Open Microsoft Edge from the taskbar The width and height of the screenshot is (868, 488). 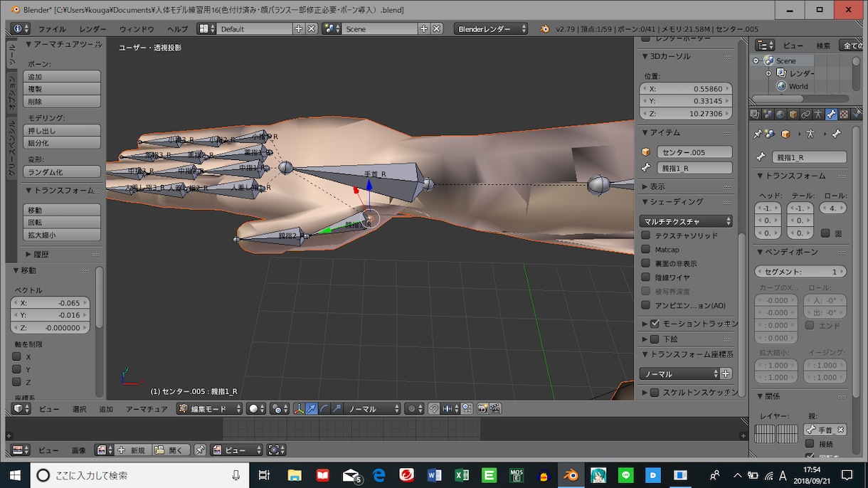[379, 475]
